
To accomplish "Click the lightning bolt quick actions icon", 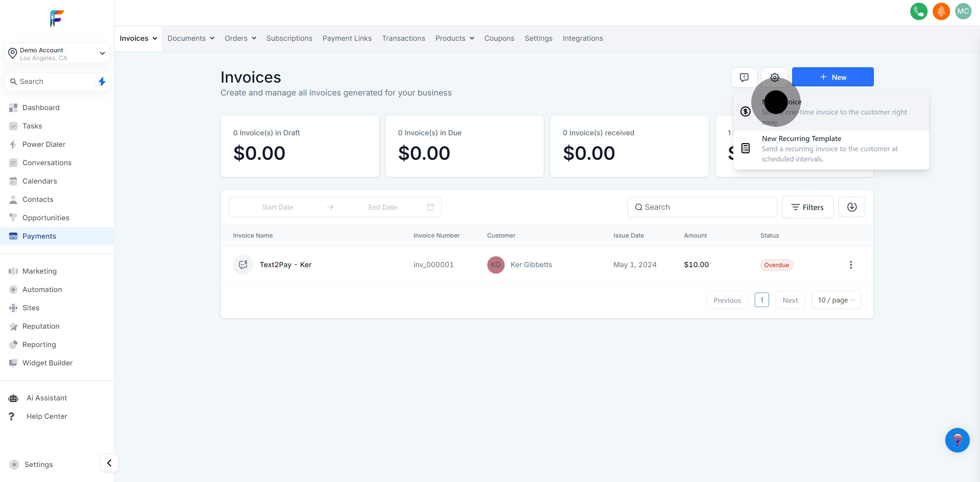I will coord(102,82).
